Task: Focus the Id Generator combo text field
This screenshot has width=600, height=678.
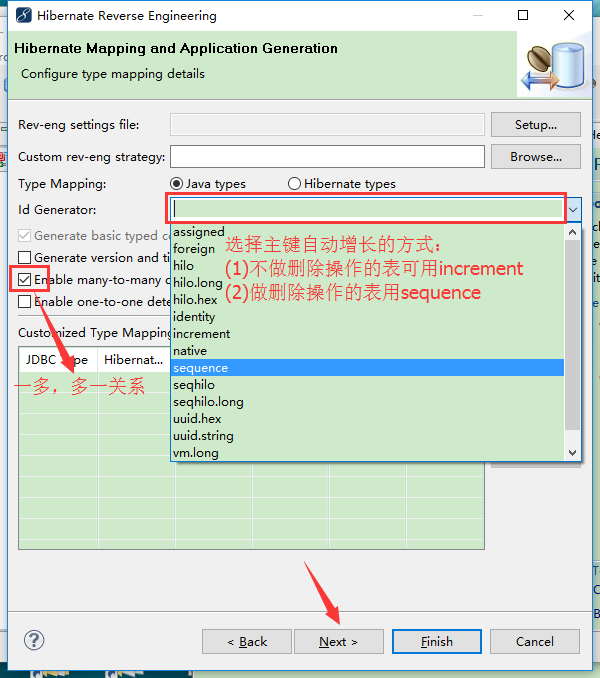Action: pos(368,209)
